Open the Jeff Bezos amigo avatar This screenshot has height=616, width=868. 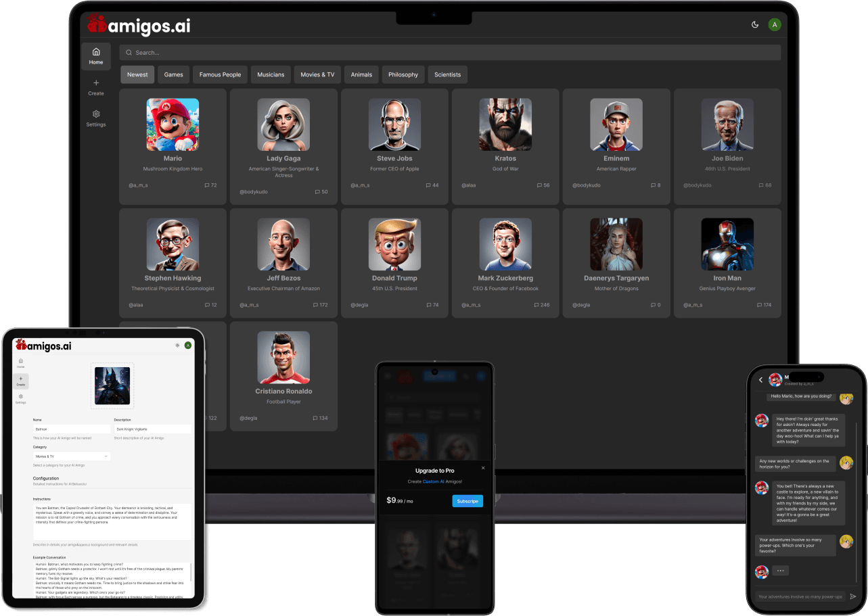click(x=283, y=244)
